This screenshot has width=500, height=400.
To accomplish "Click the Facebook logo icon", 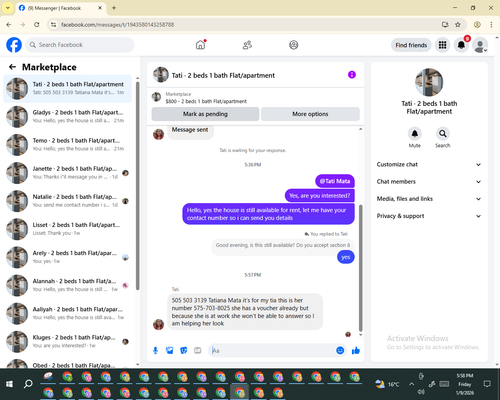I will (x=14, y=45).
